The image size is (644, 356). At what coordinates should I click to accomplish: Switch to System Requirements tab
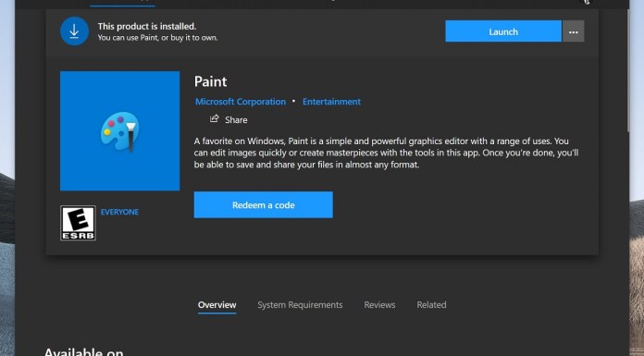click(x=300, y=305)
